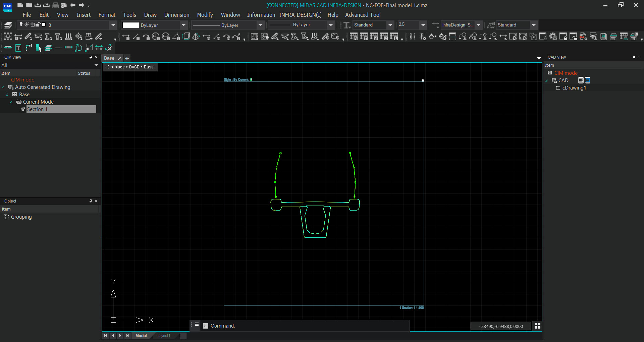Click the stacked layers icon in third toolbar row
This screenshot has width=644, height=342.
[x=49, y=48]
